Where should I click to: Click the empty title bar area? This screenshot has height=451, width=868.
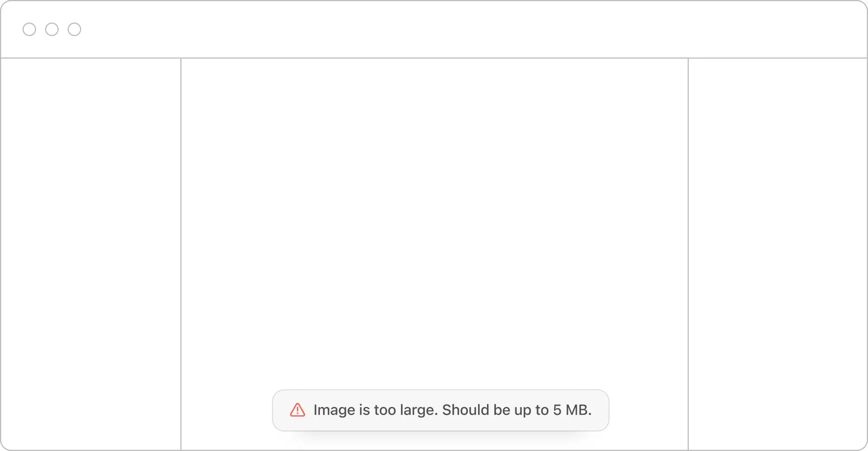tap(466, 29)
